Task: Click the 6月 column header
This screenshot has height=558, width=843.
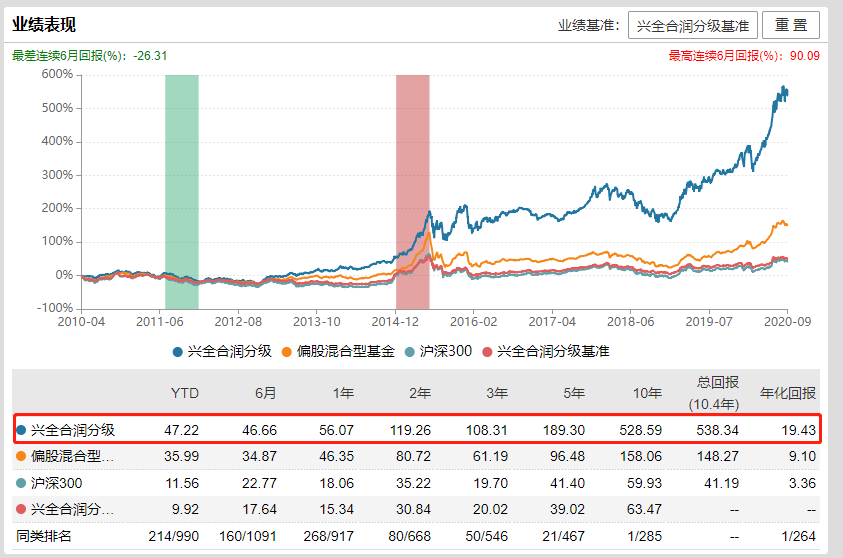Action: [x=266, y=394]
